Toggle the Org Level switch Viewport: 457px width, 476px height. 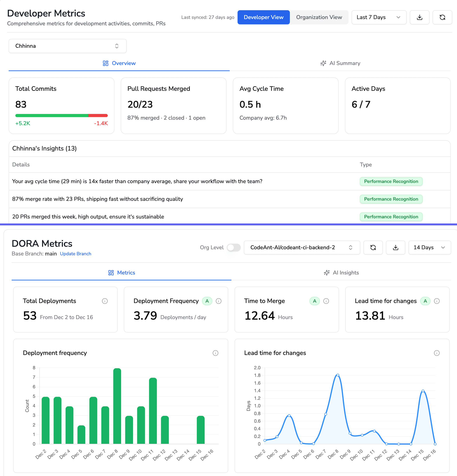(234, 248)
